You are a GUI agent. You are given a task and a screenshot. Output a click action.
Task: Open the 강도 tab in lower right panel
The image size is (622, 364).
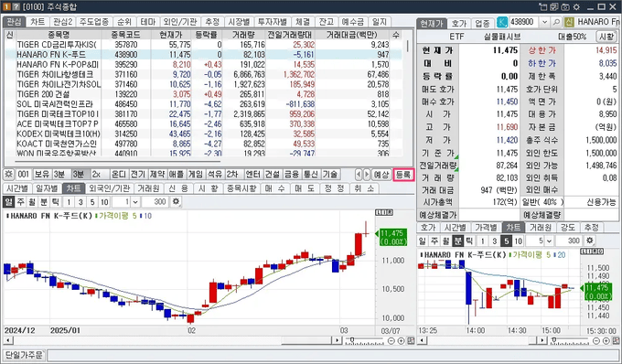(x=568, y=227)
